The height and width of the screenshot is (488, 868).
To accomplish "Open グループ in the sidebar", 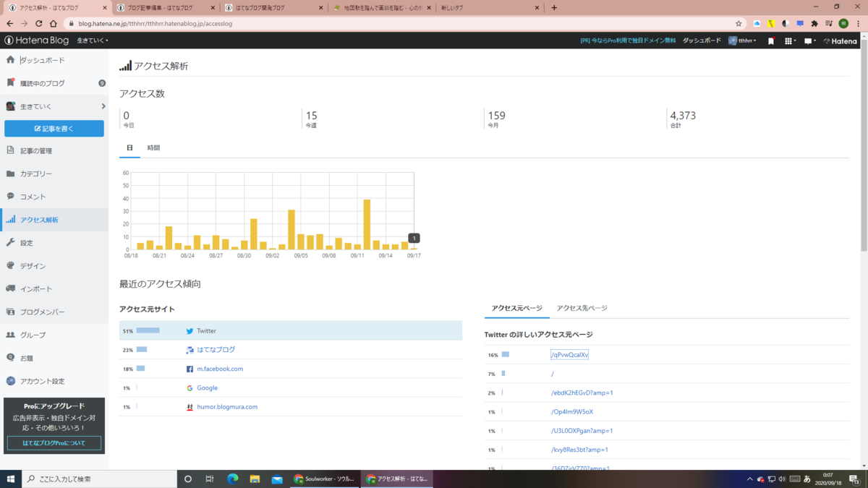I will (x=33, y=335).
